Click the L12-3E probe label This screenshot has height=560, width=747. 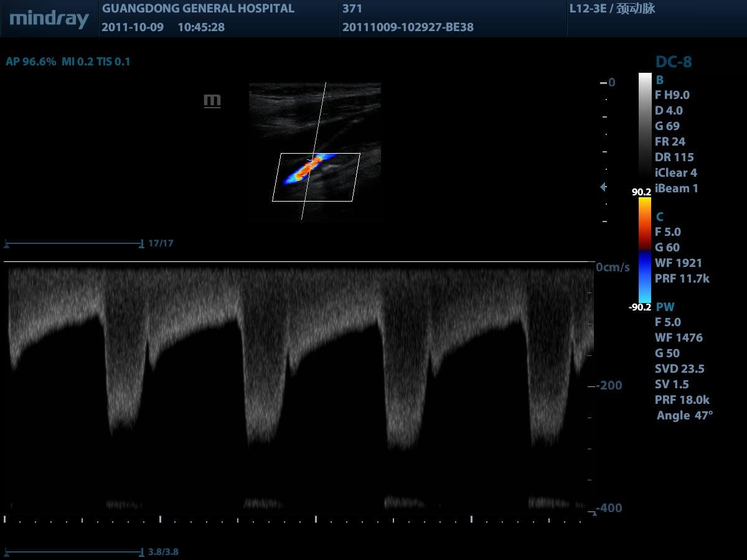612,9
